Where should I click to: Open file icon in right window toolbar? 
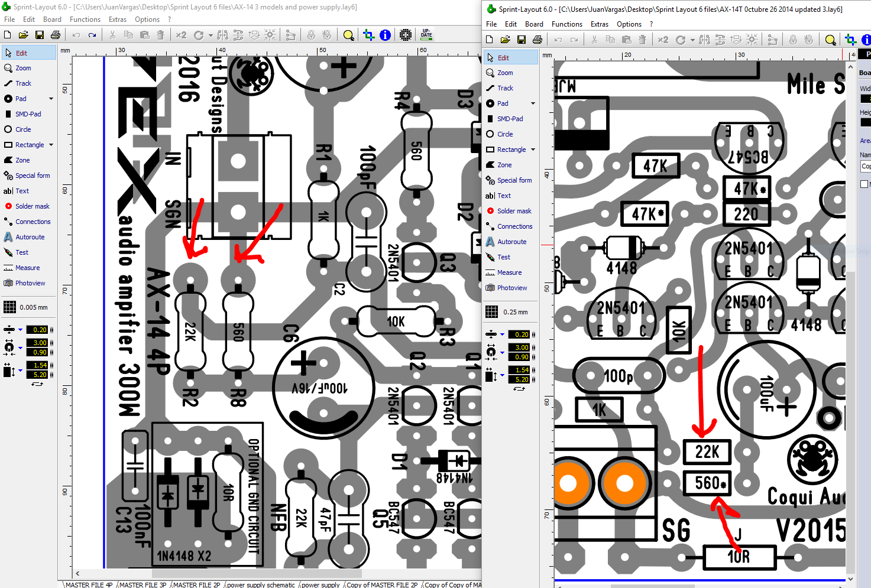pyautogui.click(x=506, y=40)
